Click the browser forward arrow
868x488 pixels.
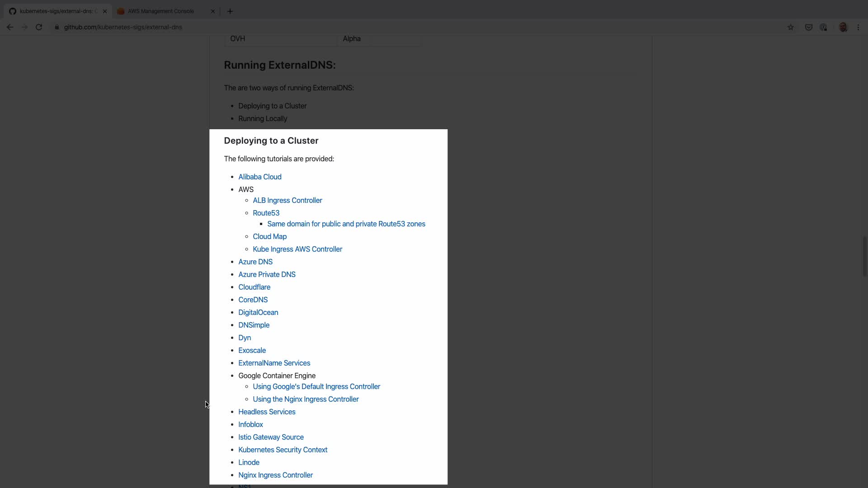pos(24,27)
